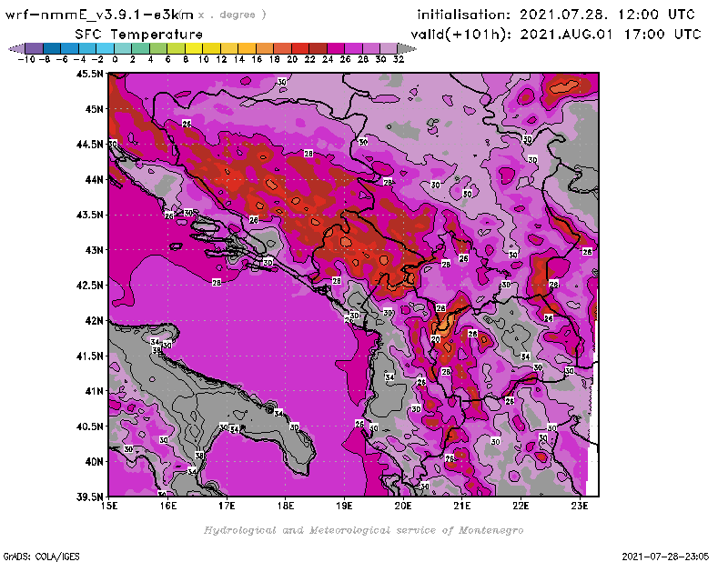The image size is (728, 562).
Task: Click the '39.5N' latitude label
Action: coord(89,497)
